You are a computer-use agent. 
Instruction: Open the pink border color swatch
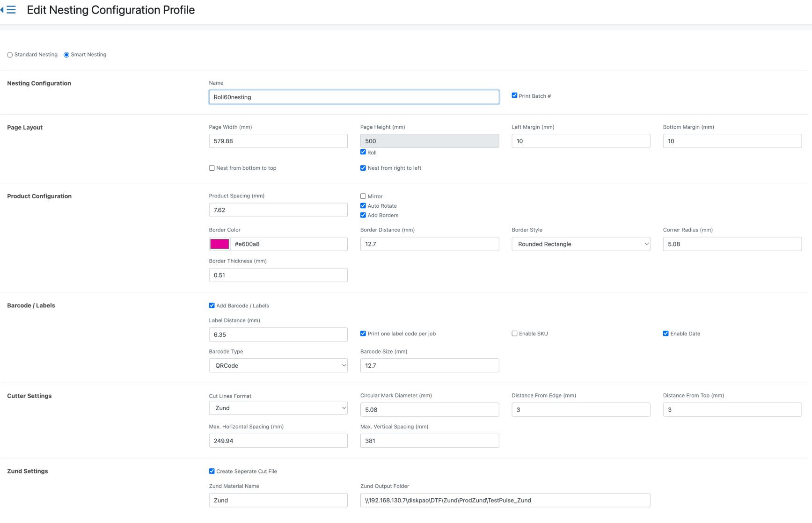(x=219, y=244)
